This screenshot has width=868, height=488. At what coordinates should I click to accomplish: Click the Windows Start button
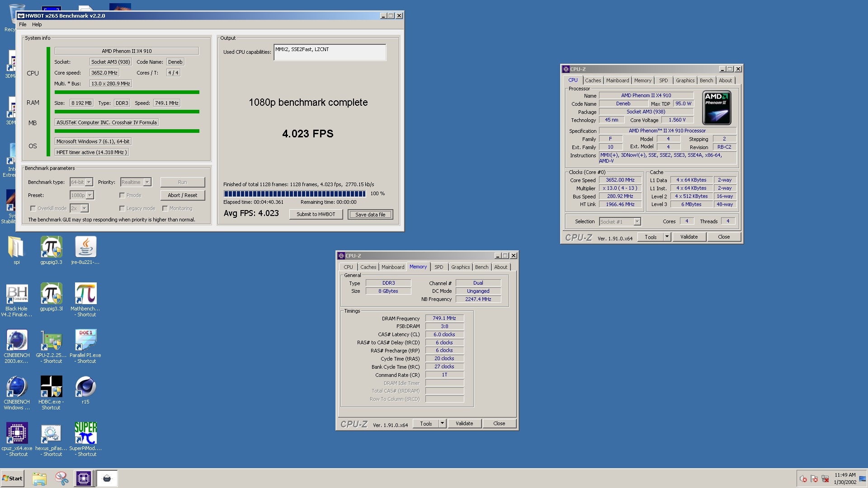click(x=12, y=479)
